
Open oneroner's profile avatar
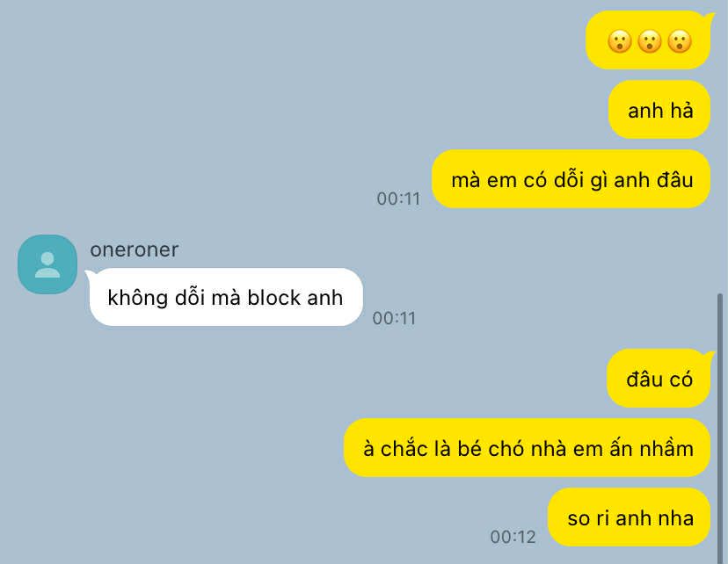click(x=47, y=264)
